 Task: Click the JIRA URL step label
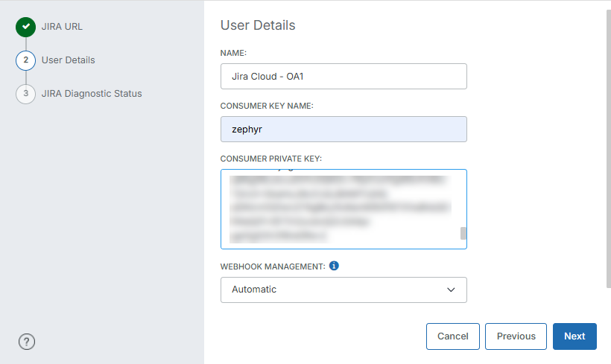click(x=62, y=27)
